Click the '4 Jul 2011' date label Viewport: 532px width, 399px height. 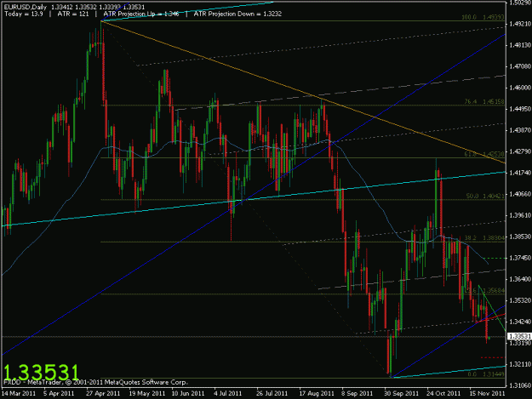(227, 393)
